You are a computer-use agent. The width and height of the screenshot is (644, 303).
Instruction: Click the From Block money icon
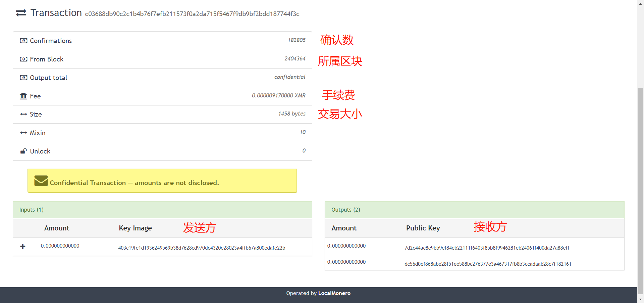23,59
